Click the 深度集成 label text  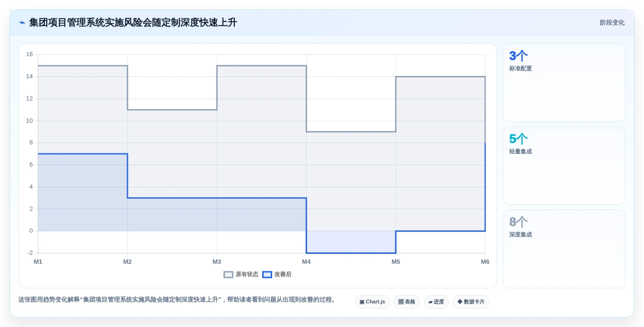(521, 235)
